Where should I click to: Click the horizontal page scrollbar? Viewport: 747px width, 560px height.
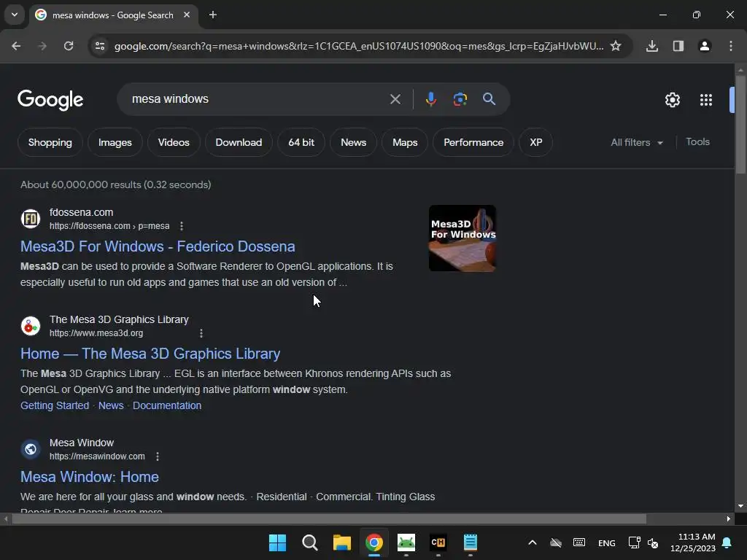[329, 518]
